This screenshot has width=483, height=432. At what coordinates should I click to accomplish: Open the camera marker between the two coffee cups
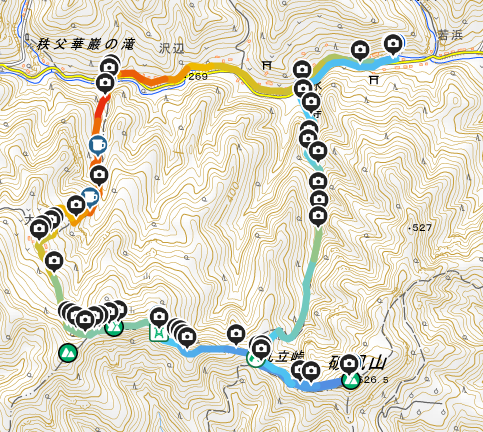pos(99,174)
